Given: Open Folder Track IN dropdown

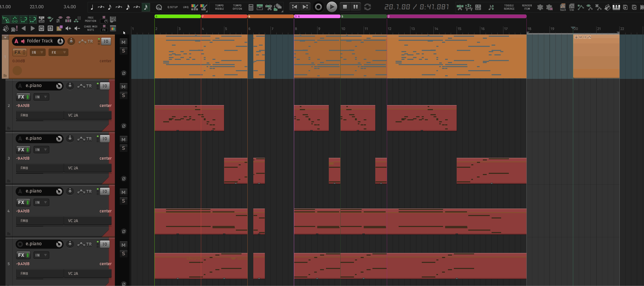Looking at the screenshot, I should tap(38, 52).
